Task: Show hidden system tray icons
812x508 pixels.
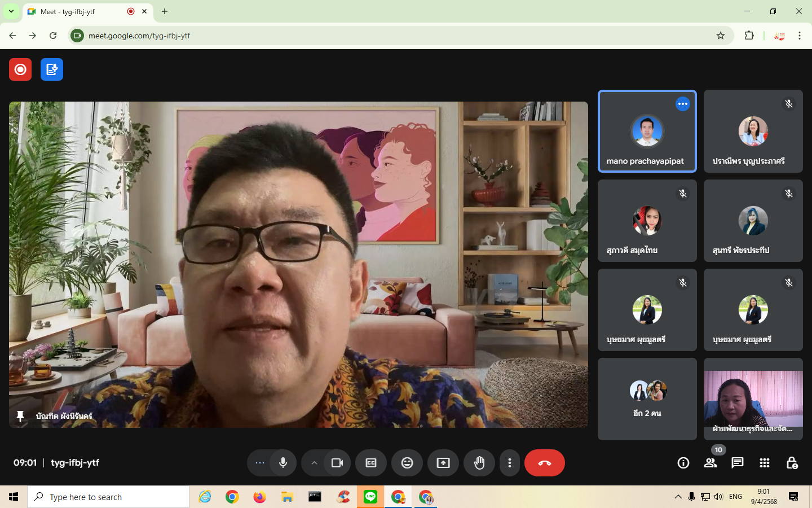Action: pos(678,497)
